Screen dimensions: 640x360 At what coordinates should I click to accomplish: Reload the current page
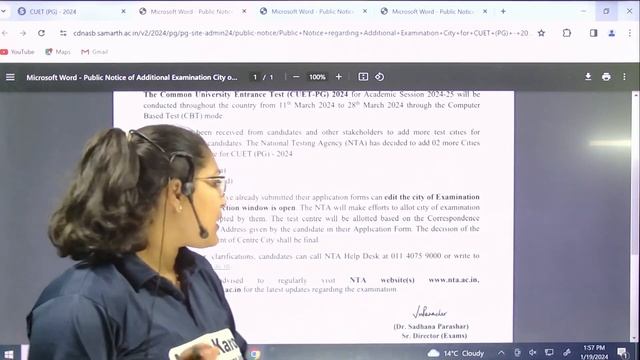tap(41, 33)
